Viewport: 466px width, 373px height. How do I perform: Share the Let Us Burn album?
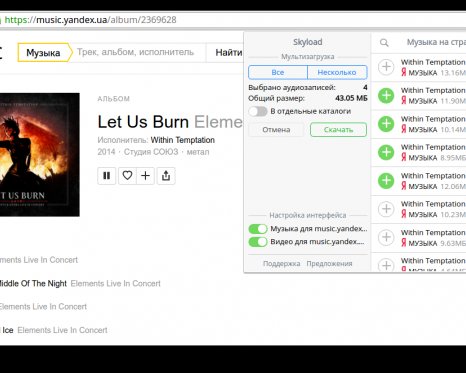[166, 176]
